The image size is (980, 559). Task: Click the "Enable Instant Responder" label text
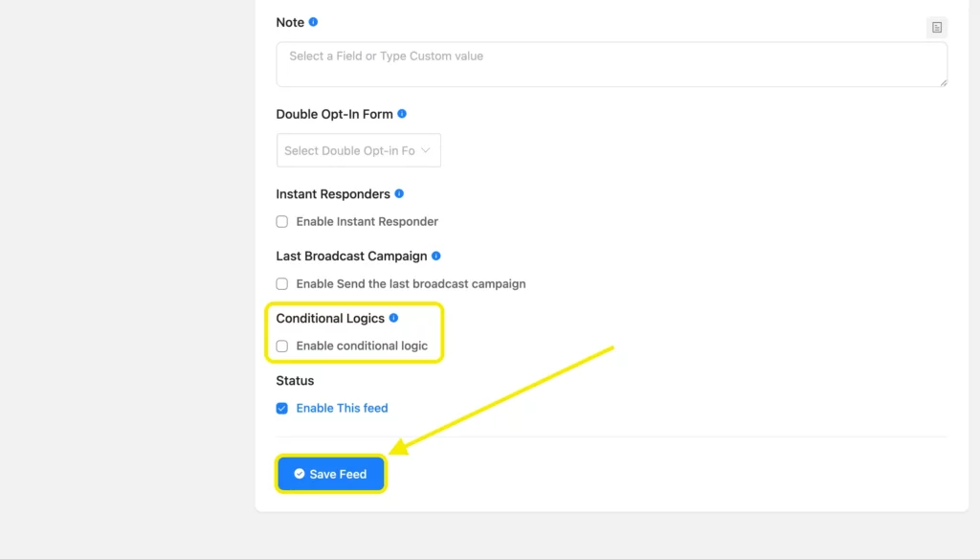click(x=367, y=222)
